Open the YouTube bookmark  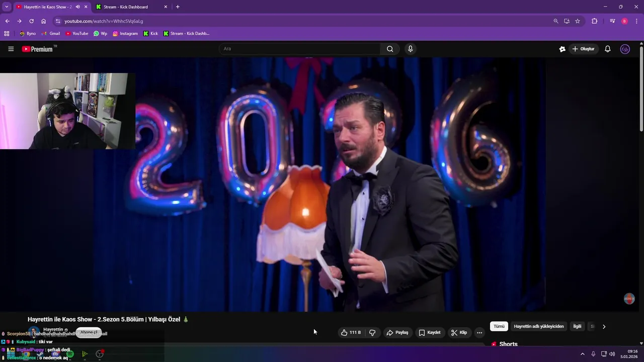(76, 34)
